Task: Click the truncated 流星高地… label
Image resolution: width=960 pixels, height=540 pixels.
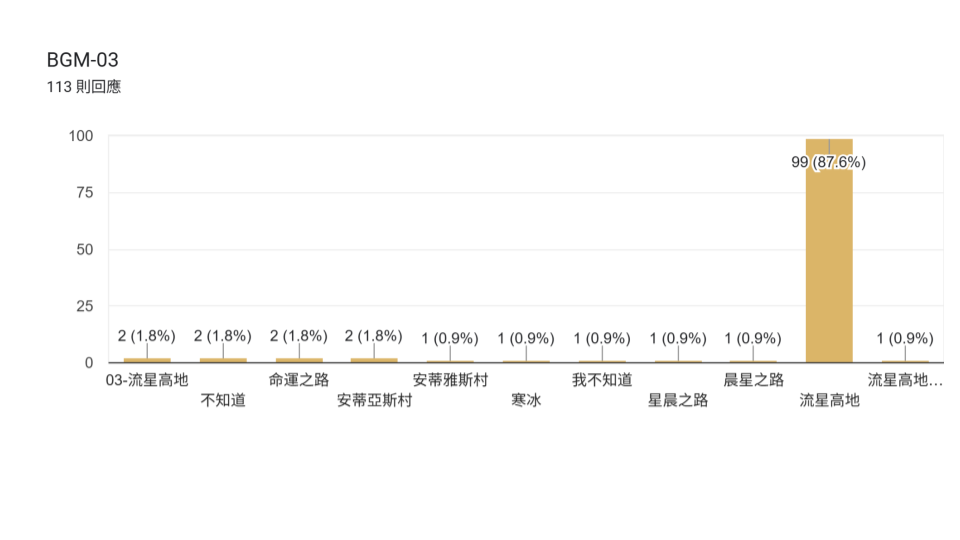Action: (905, 380)
